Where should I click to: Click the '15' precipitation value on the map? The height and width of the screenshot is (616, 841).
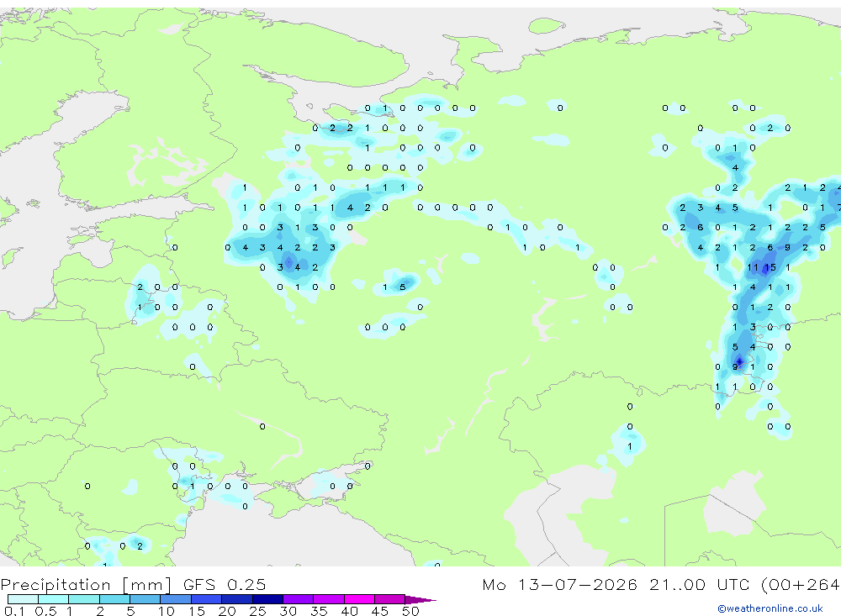(770, 267)
